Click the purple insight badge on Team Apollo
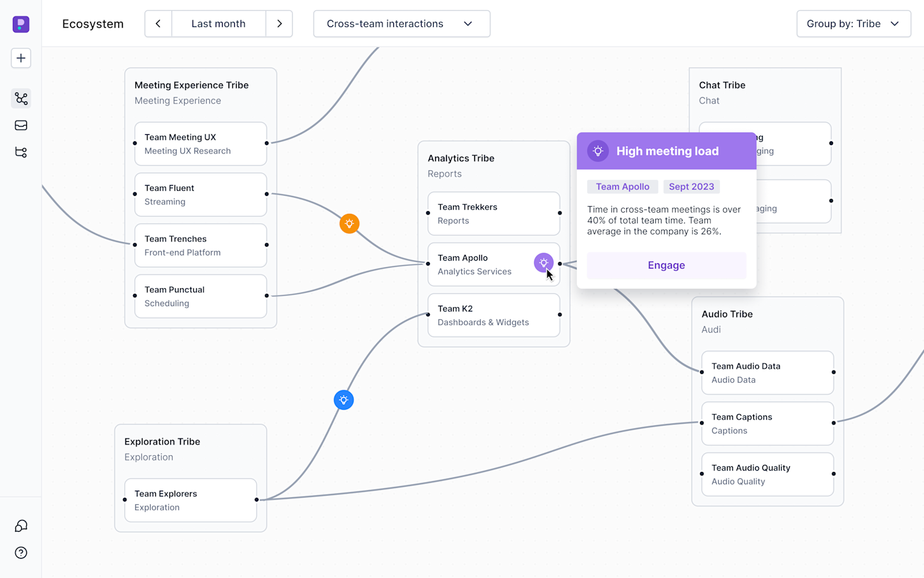924x578 pixels. coord(543,263)
